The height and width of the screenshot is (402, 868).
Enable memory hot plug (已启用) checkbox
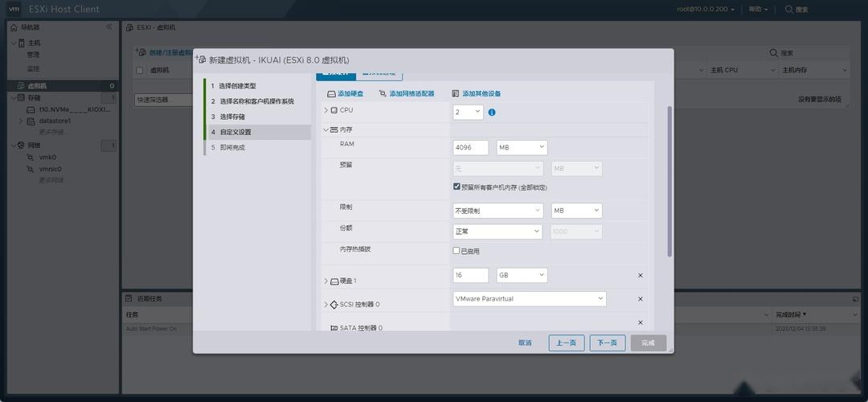pyautogui.click(x=457, y=250)
